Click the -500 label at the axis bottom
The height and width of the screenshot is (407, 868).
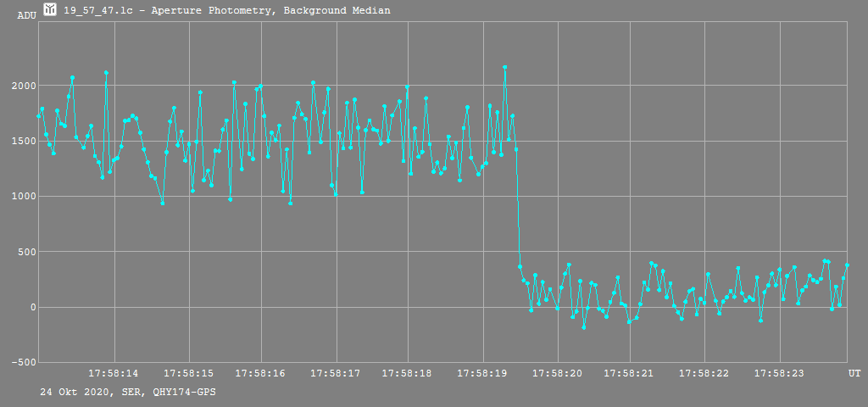[23, 362]
